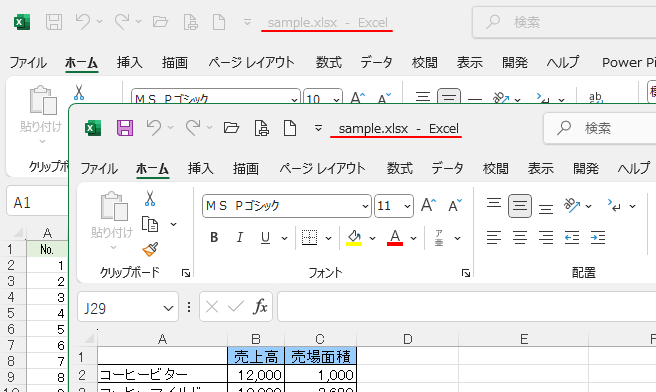The height and width of the screenshot is (392, 656).
Task: Open the clipboard group dialog launcher
Action: (x=186, y=273)
